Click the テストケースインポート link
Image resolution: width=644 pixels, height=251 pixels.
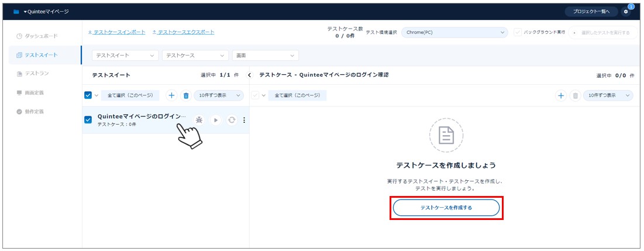click(116, 32)
